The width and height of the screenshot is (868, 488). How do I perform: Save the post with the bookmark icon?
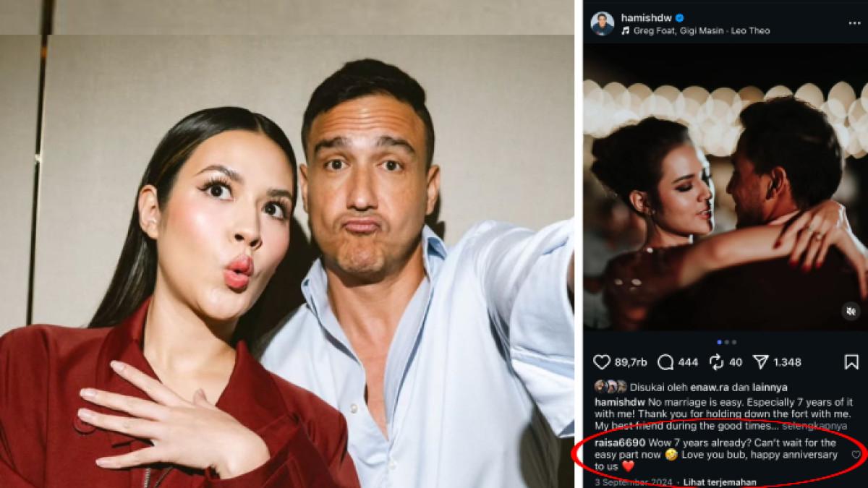point(851,361)
